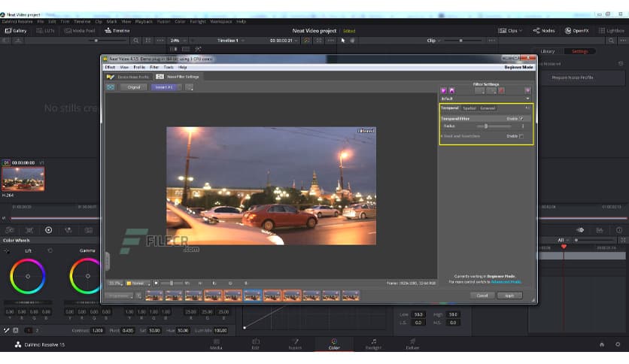The height and width of the screenshot is (364, 629).
Task: Toggle Dust and Scratches Enable checkbox
Action: point(521,136)
